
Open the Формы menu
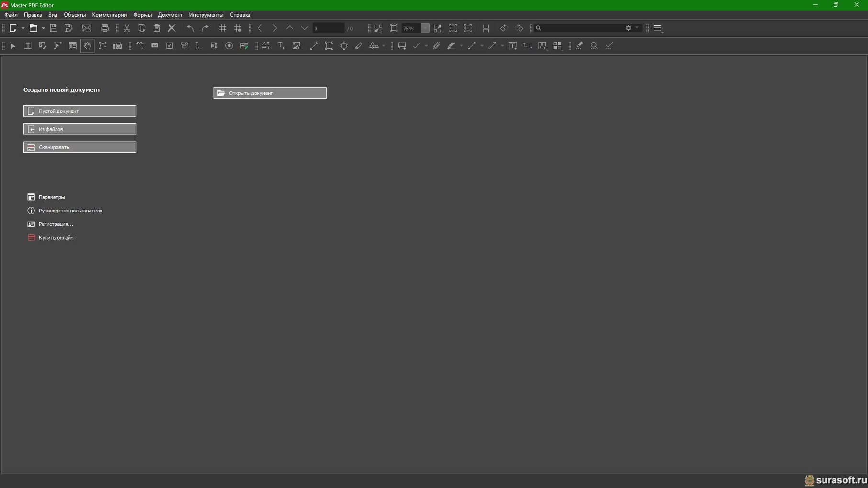coord(142,15)
